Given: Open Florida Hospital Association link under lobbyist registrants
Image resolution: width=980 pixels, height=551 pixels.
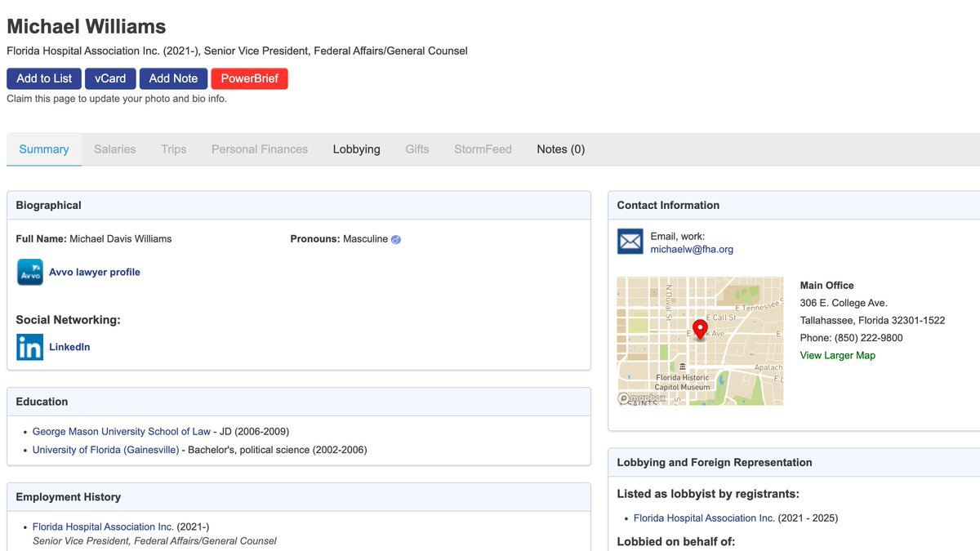Looking at the screenshot, I should pos(704,518).
